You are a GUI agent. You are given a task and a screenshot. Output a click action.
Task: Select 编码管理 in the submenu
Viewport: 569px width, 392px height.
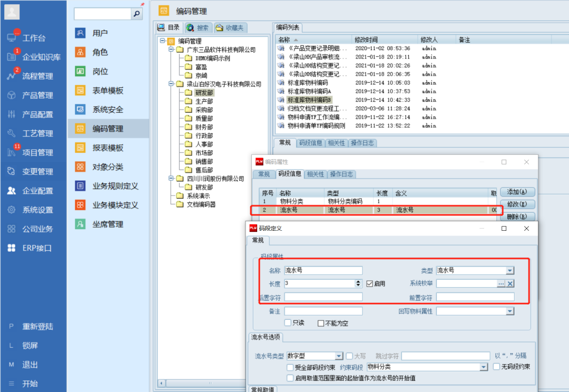coord(108,129)
